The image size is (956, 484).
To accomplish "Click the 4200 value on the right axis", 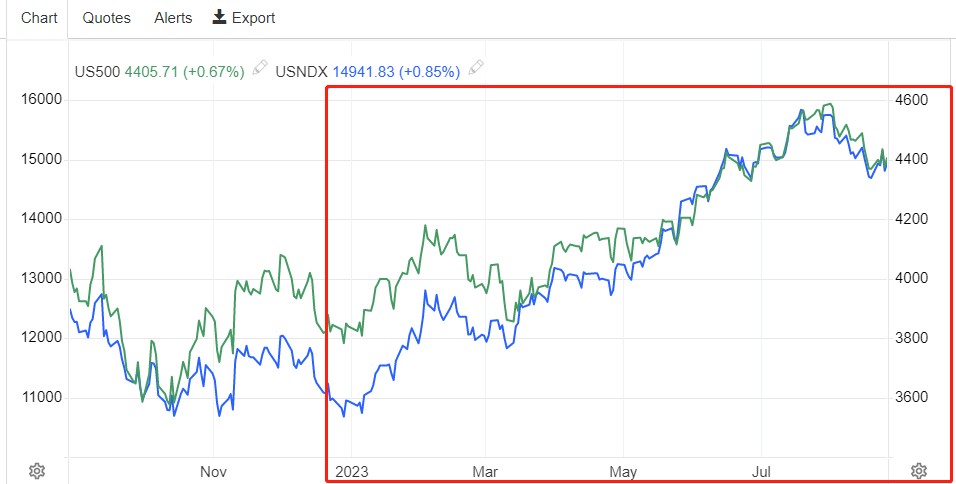I will 911,219.
